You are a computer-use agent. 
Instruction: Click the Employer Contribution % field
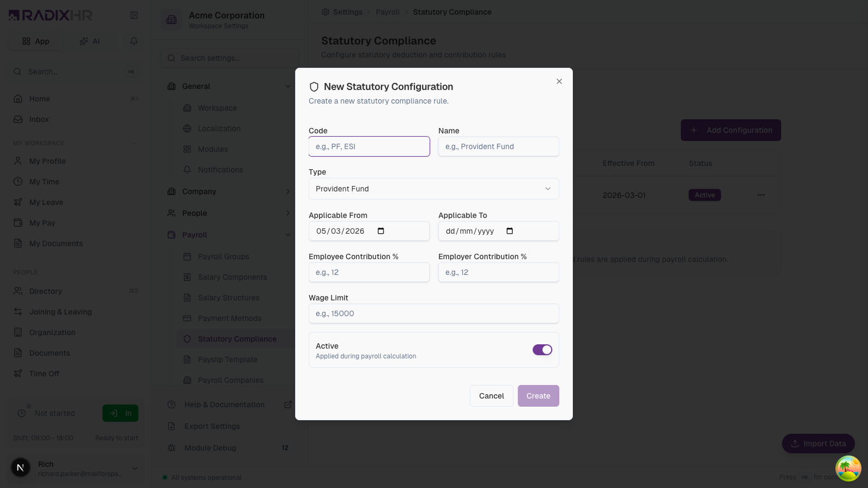(x=499, y=272)
